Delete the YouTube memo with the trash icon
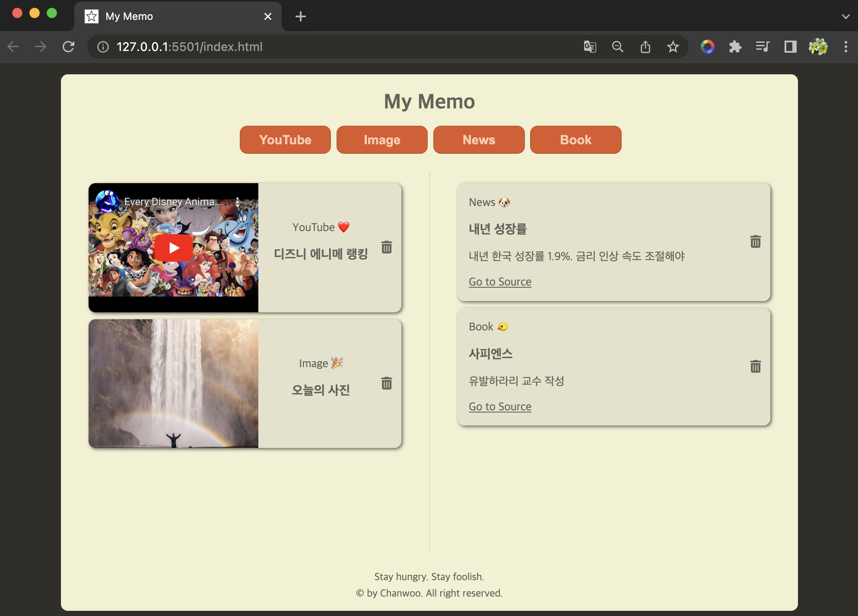This screenshot has height=616, width=858. pyautogui.click(x=386, y=248)
